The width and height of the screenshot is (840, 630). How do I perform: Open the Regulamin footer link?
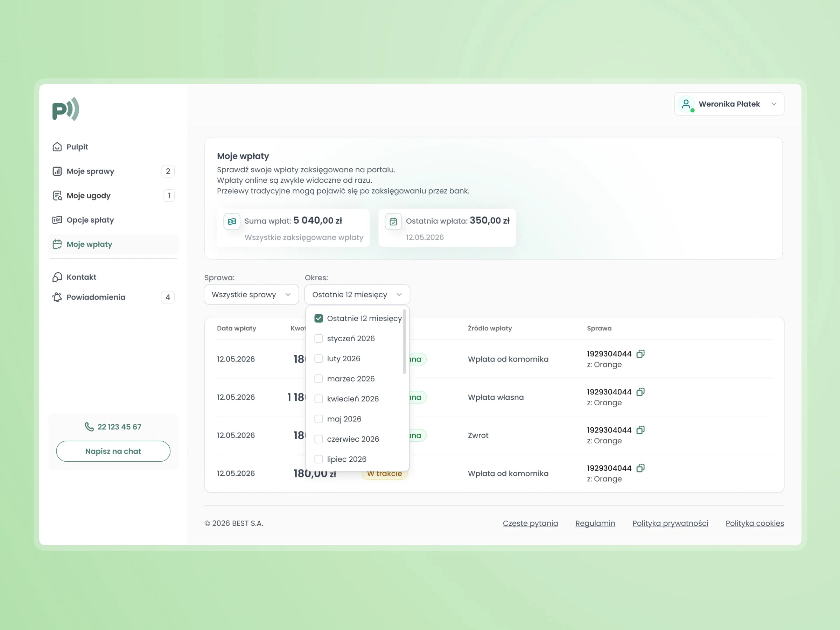595,523
